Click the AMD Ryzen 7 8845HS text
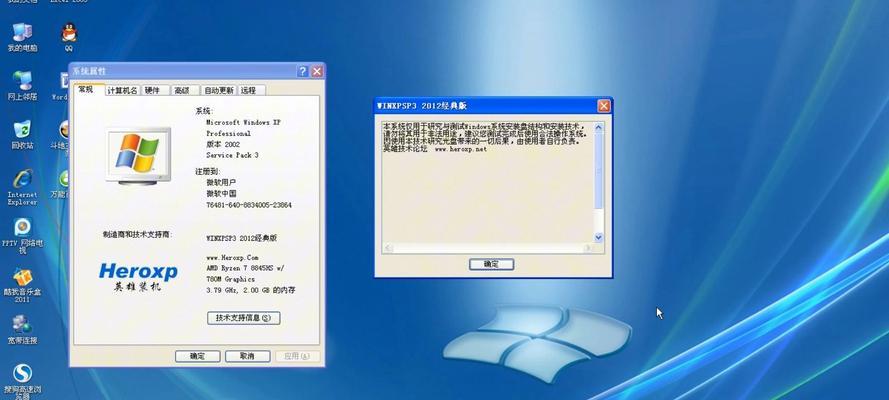The image size is (889, 400). 245,268
